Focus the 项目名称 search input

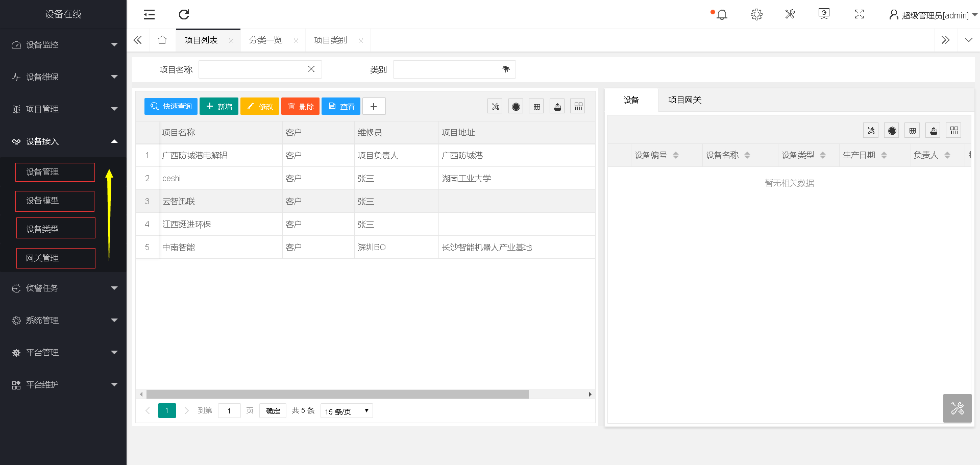260,69
